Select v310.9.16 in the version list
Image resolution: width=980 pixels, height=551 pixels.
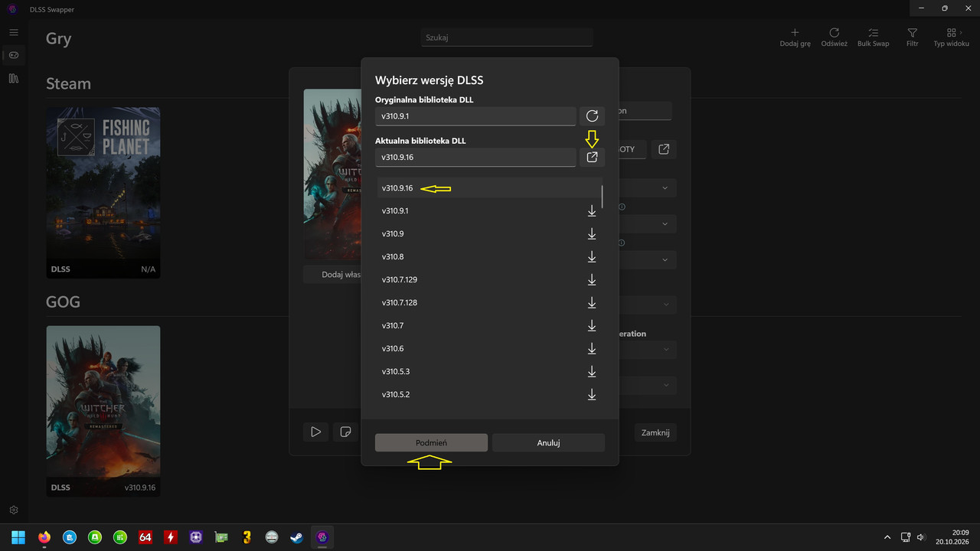point(490,187)
